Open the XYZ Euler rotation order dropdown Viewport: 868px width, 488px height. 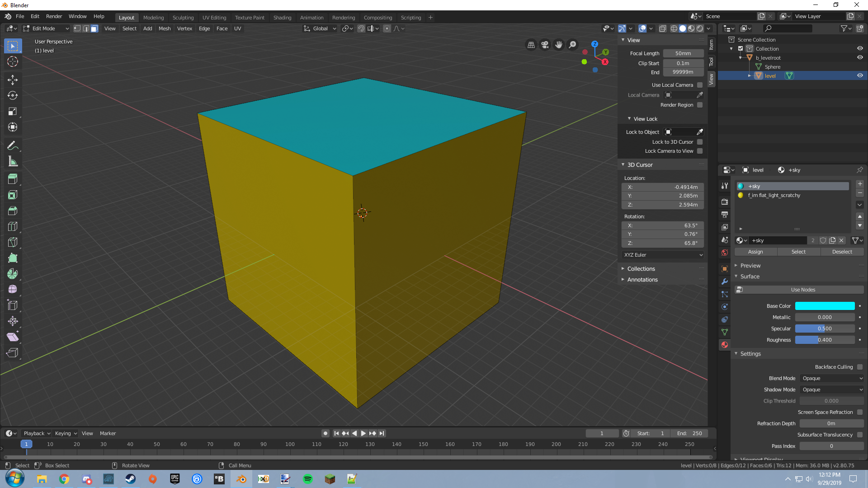click(x=662, y=255)
